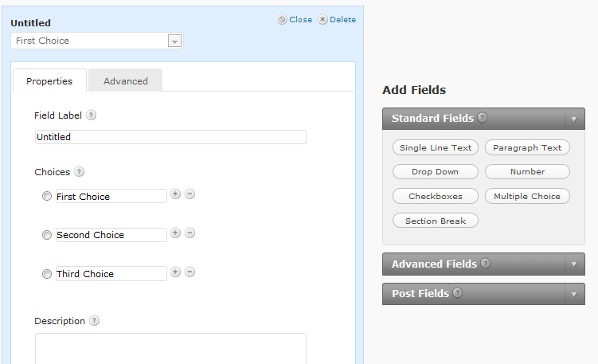Show help icon next to Choices

[x=79, y=172]
